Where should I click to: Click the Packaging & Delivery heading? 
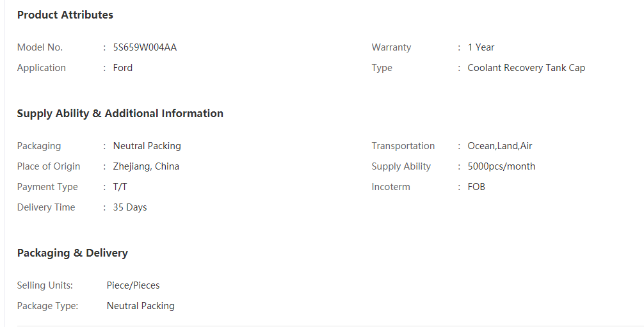(72, 253)
